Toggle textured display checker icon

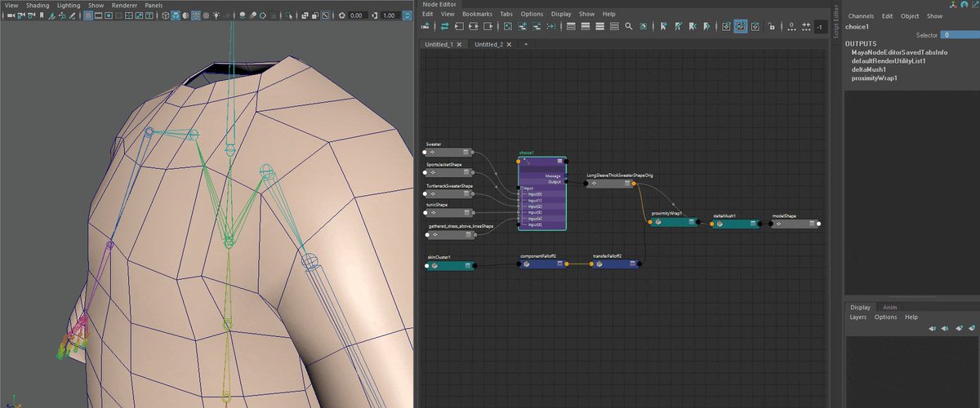click(x=206, y=16)
